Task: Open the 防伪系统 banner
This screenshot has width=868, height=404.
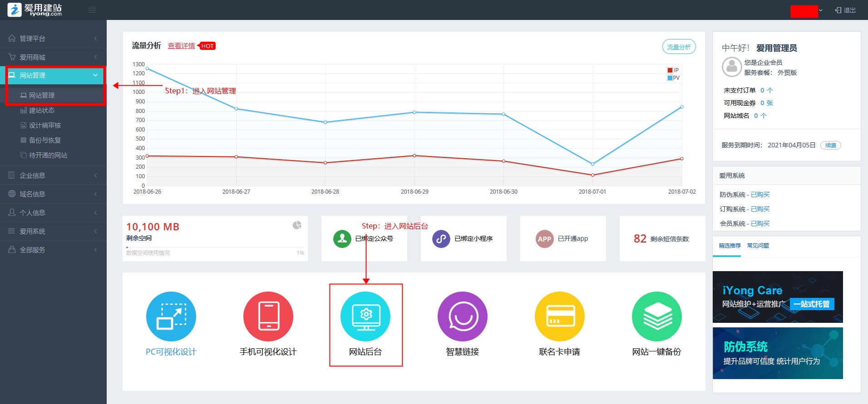Action: [778, 353]
